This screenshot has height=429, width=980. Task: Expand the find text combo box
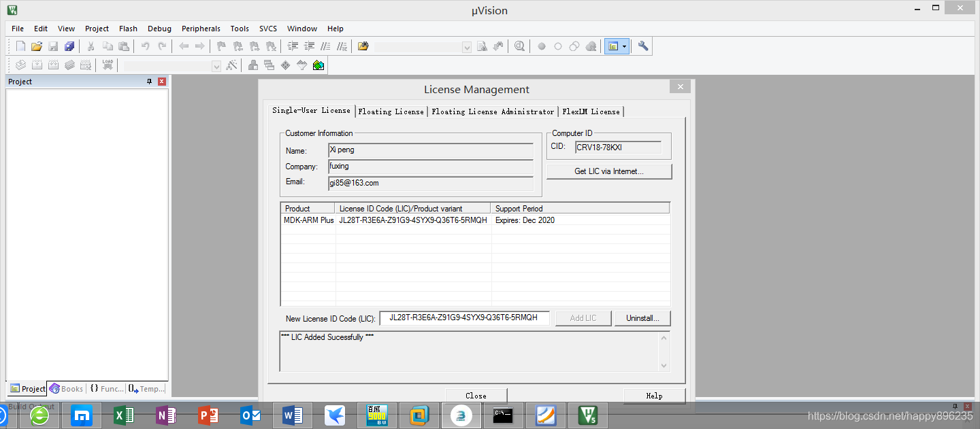[467, 47]
